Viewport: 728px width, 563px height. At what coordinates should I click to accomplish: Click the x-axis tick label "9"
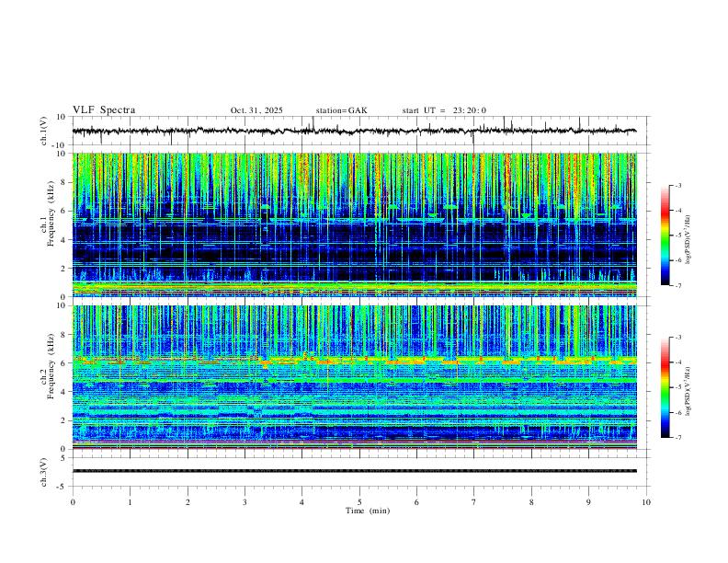click(588, 502)
